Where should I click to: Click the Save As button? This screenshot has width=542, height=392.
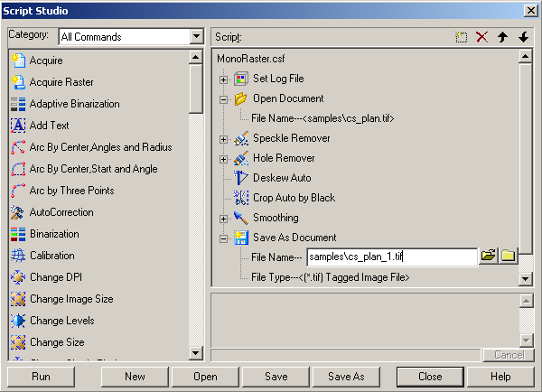(x=346, y=376)
